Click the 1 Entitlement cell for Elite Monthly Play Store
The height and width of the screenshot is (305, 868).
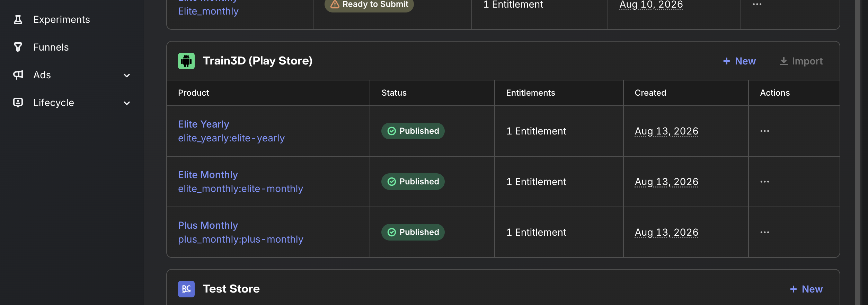pos(536,182)
